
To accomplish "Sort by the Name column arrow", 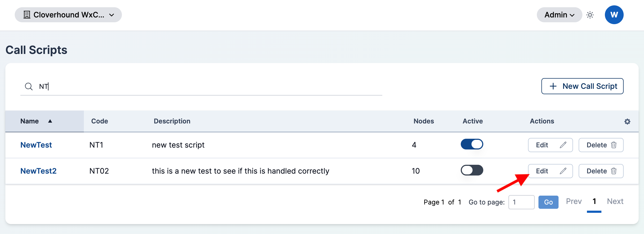I will pyautogui.click(x=50, y=121).
